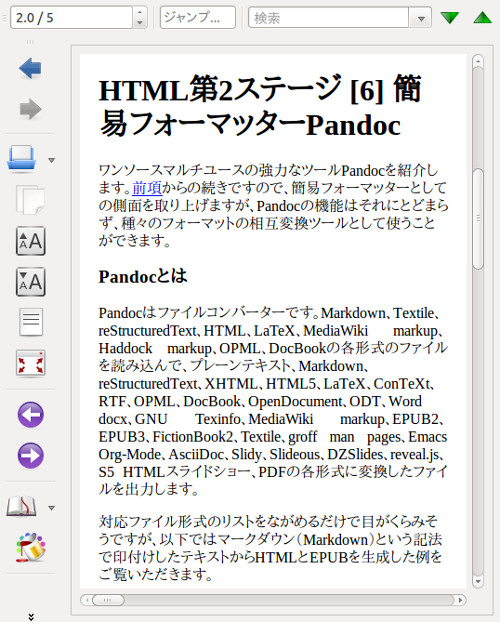Image resolution: width=500 pixels, height=622 pixels.
Task: Find next match with green down triangle
Action: coord(450,18)
